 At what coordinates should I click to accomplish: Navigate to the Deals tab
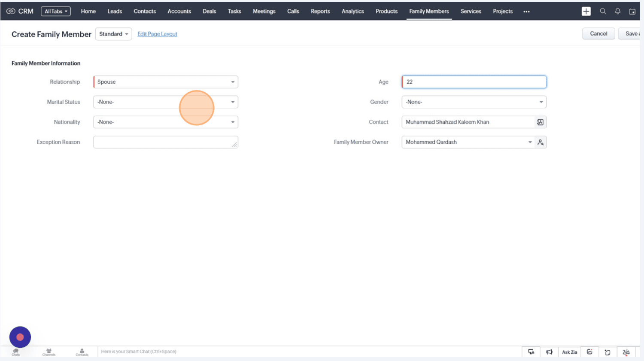tap(210, 12)
